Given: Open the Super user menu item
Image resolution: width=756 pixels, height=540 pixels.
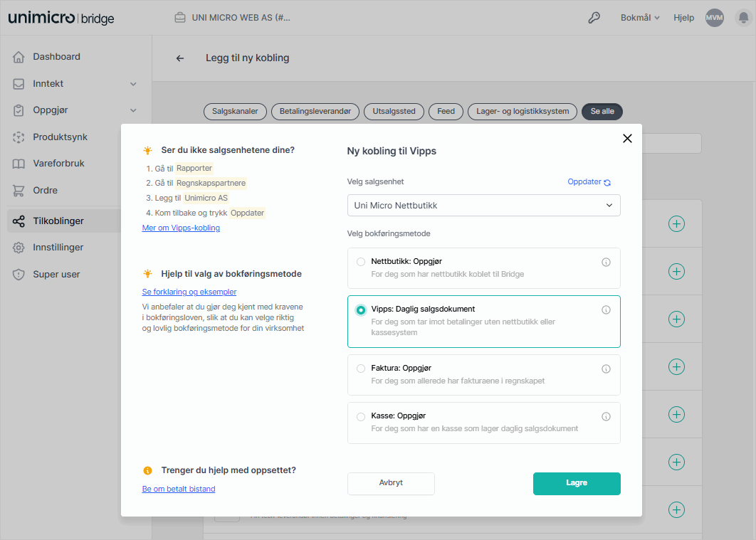Looking at the screenshot, I should click(56, 275).
